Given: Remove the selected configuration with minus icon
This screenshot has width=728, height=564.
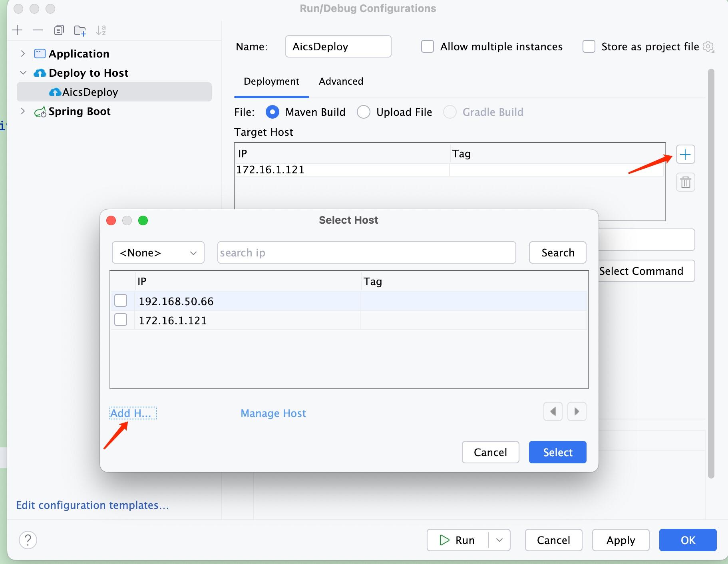Looking at the screenshot, I should [x=38, y=30].
